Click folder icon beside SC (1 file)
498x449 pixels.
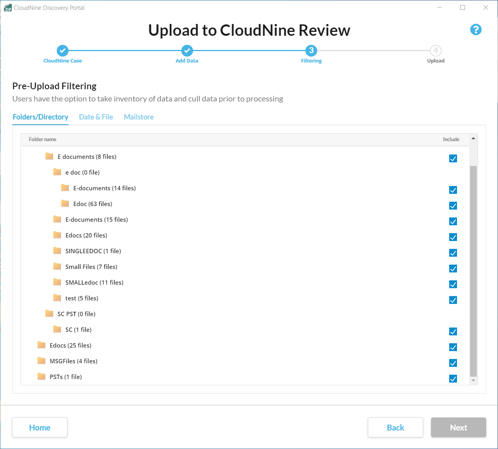57,329
